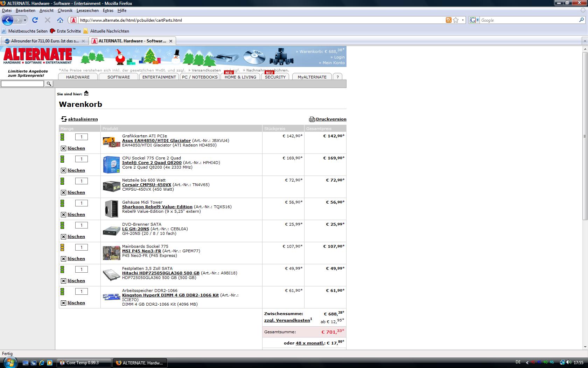
Task: Click the aktualisieren refresh cart icon
Action: (64, 119)
